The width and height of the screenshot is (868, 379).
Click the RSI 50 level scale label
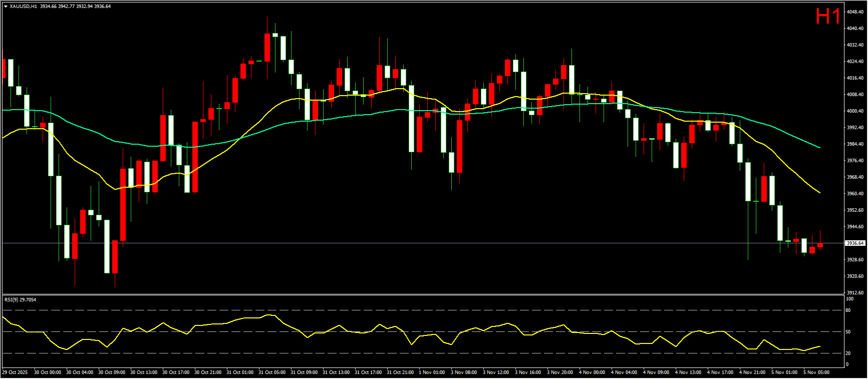click(848, 332)
